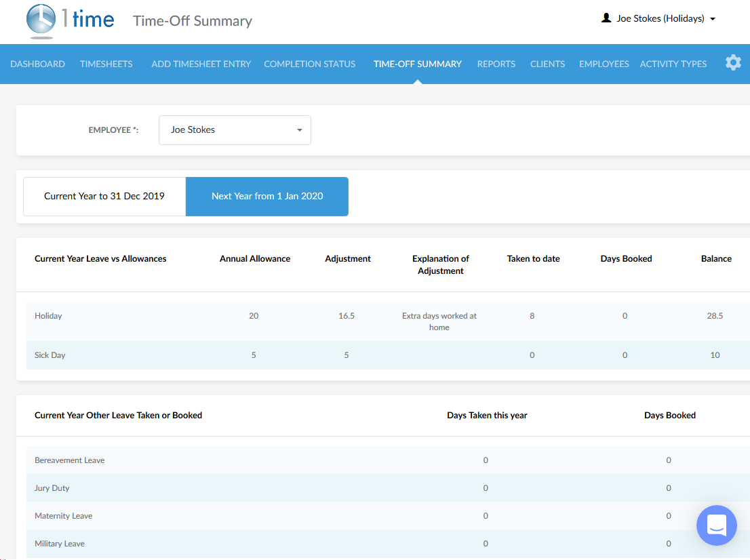
Task: Open the settings gear icon
Action: (x=733, y=63)
